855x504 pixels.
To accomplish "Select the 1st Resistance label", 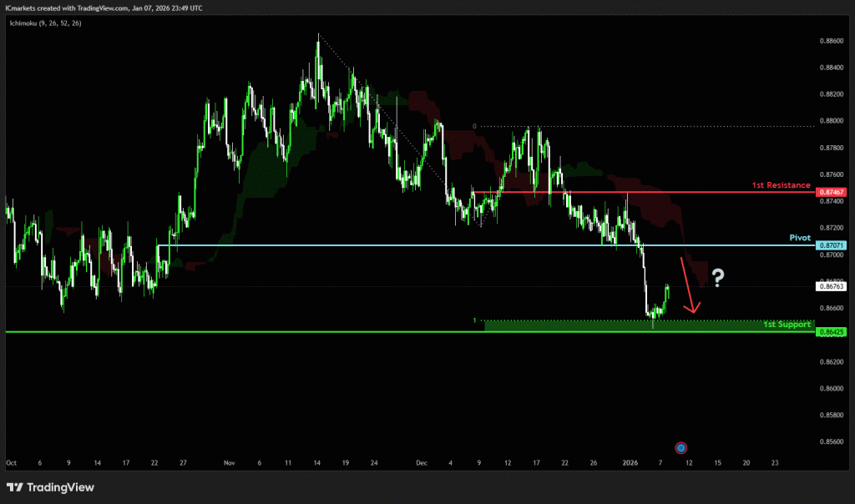I will point(782,184).
